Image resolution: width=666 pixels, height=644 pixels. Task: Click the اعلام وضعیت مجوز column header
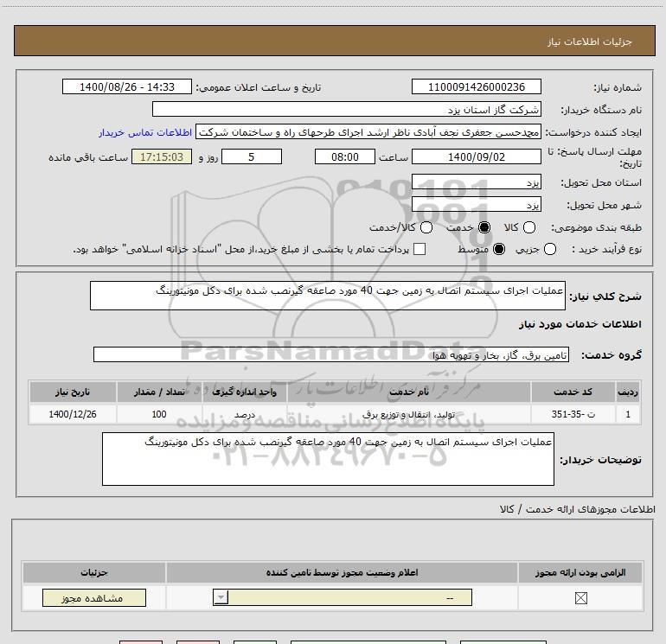pyautogui.click(x=342, y=572)
